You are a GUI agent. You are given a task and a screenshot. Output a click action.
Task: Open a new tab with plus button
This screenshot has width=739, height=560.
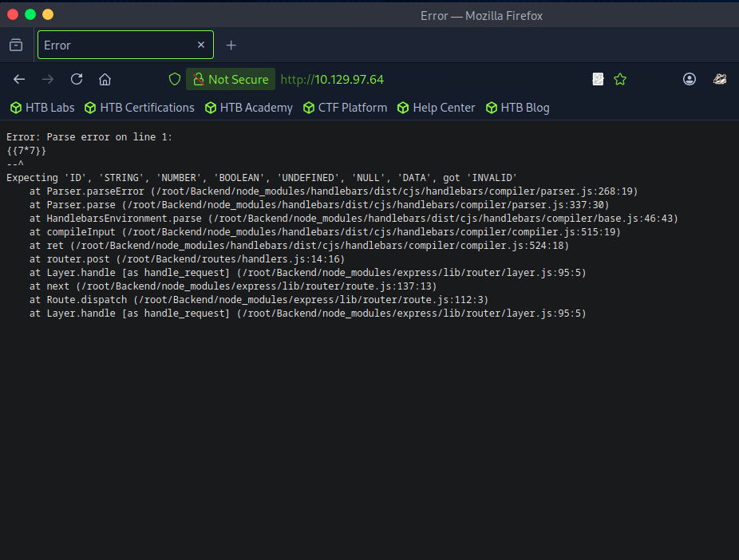231,45
